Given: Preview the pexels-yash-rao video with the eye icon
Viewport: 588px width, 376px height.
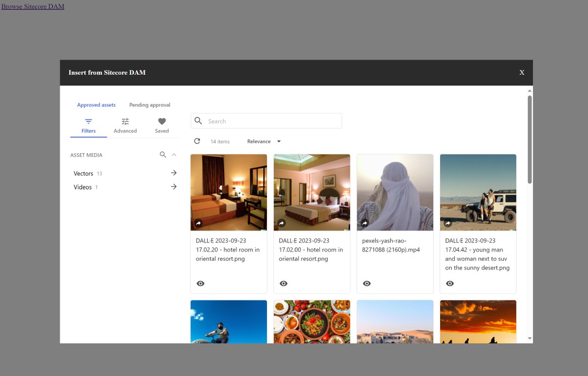Looking at the screenshot, I should click(x=367, y=283).
